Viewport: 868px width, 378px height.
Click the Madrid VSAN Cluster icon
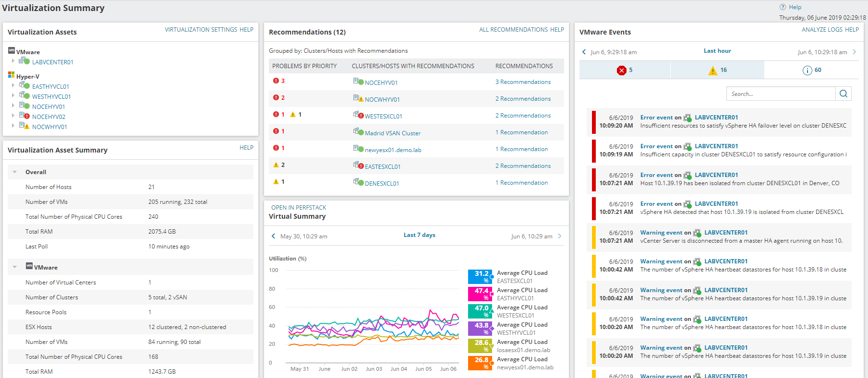point(358,132)
